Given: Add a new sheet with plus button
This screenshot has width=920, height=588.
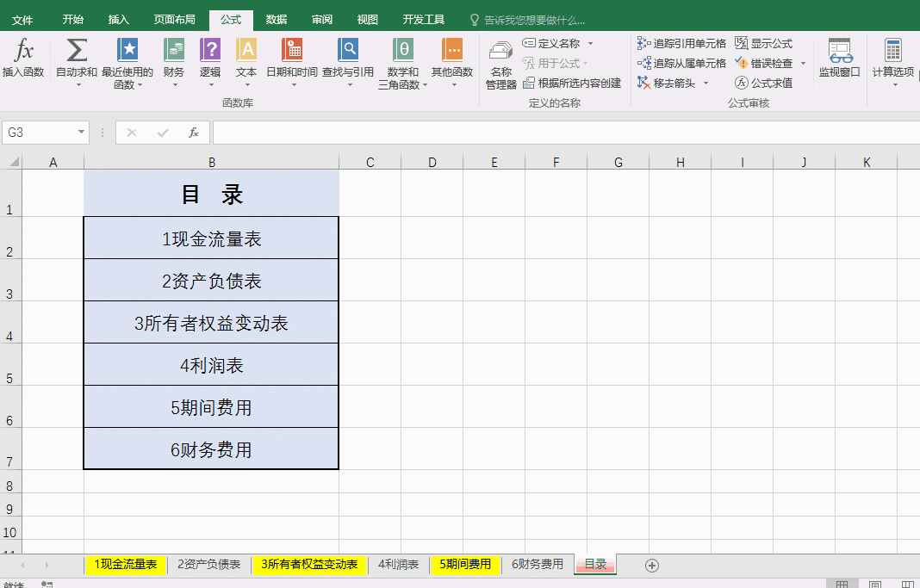Looking at the screenshot, I should click(652, 566).
